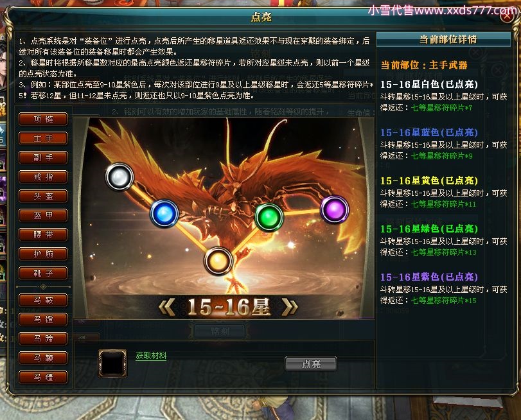Select the 腰带 slot tab
The height and width of the screenshot is (420, 521).
pyautogui.click(x=43, y=234)
